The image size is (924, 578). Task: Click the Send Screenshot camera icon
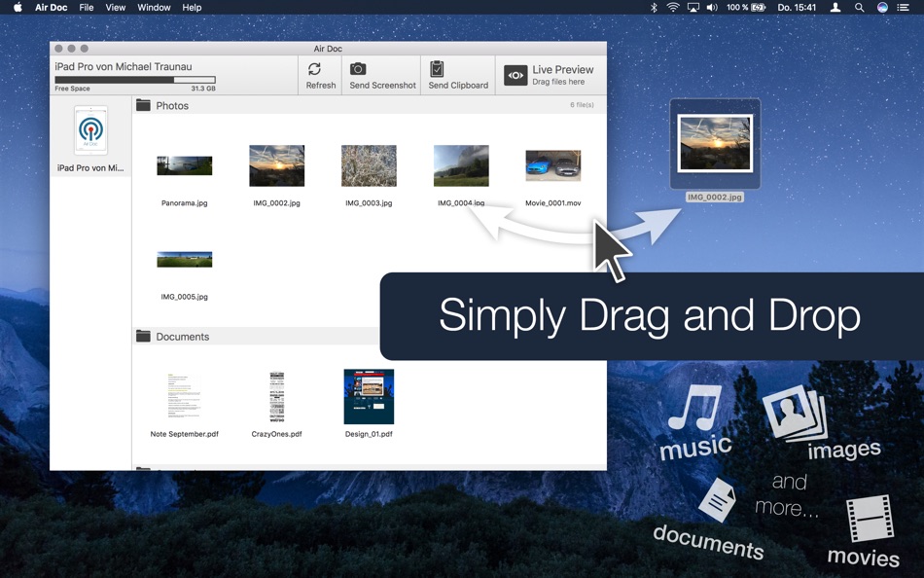click(358, 69)
